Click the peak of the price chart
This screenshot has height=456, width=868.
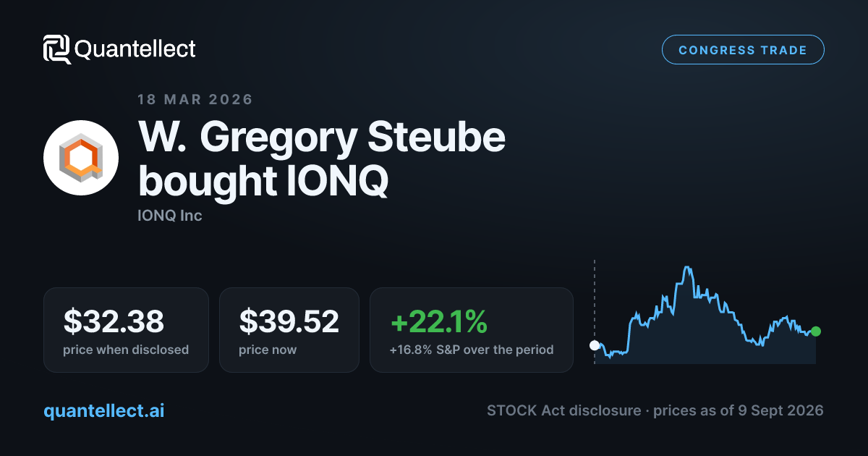point(686,268)
